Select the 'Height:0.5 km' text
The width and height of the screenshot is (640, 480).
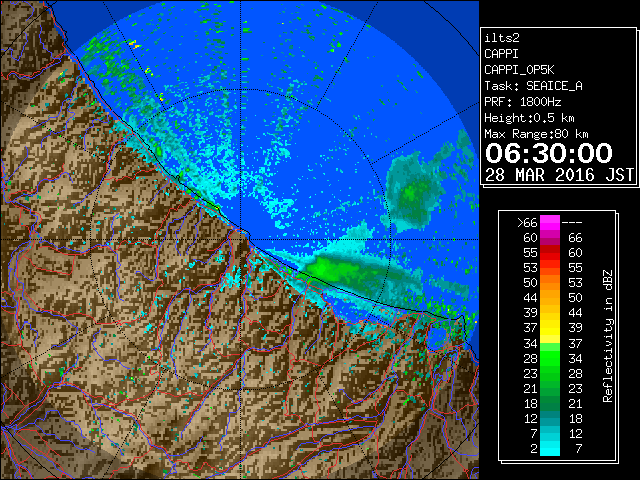tap(529, 118)
